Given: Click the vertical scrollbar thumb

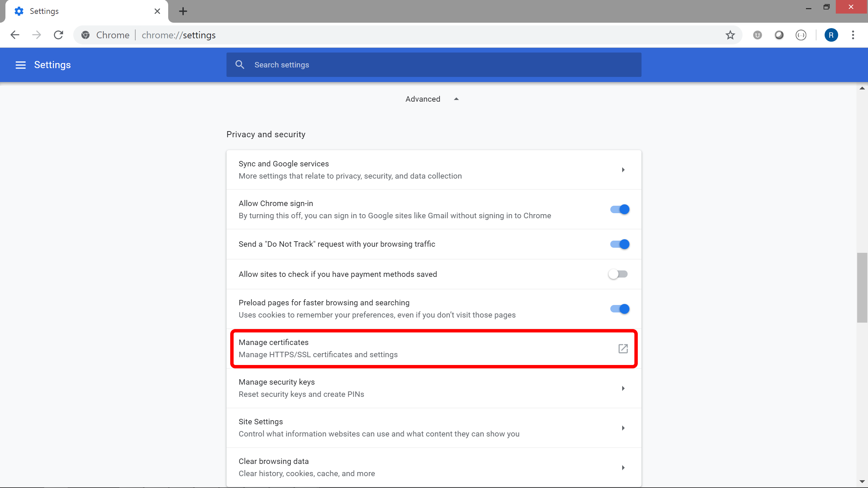Looking at the screenshot, I should coord(862,287).
